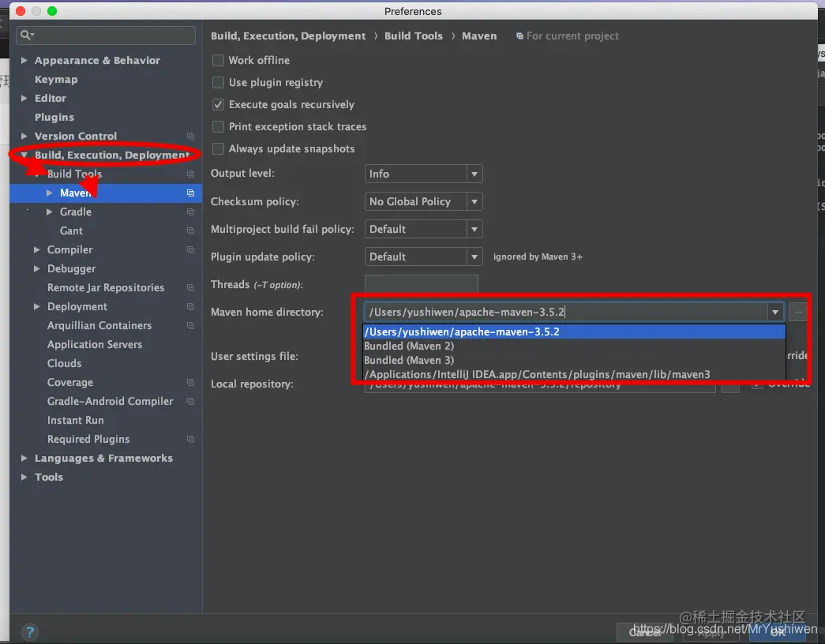The height and width of the screenshot is (644, 825).
Task: Enable Print exception stack traces
Action: pyautogui.click(x=218, y=127)
